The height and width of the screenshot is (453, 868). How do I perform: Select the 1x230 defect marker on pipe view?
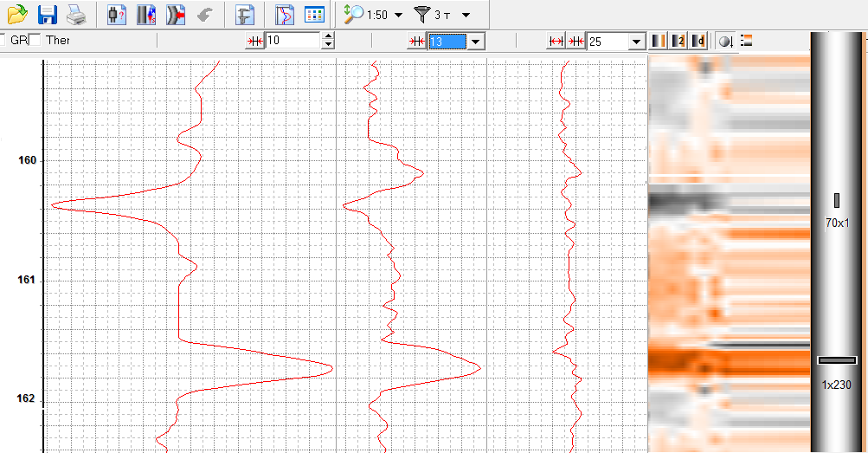837,360
